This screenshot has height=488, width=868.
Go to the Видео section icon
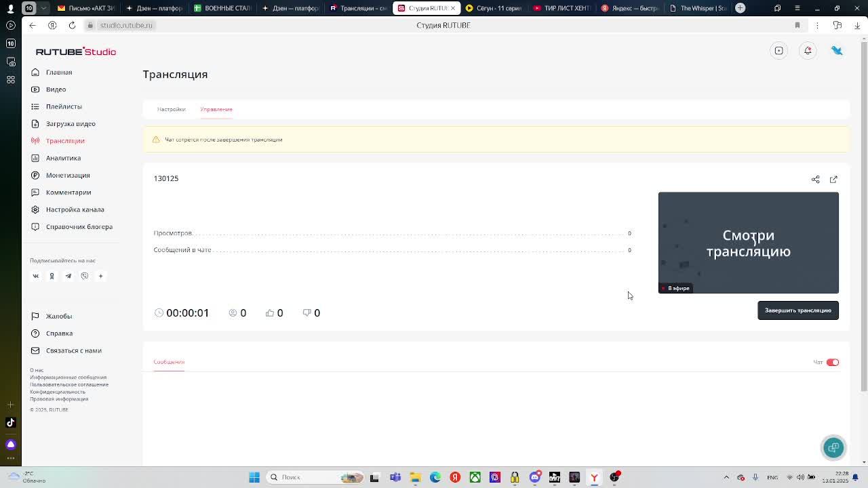click(x=35, y=89)
